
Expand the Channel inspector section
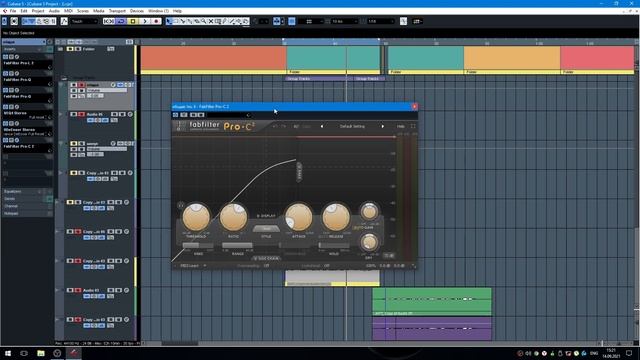pyautogui.click(x=27, y=206)
